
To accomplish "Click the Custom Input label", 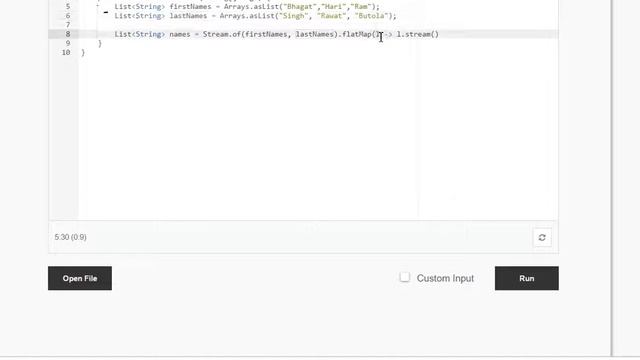I will pyautogui.click(x=445, y=278).
